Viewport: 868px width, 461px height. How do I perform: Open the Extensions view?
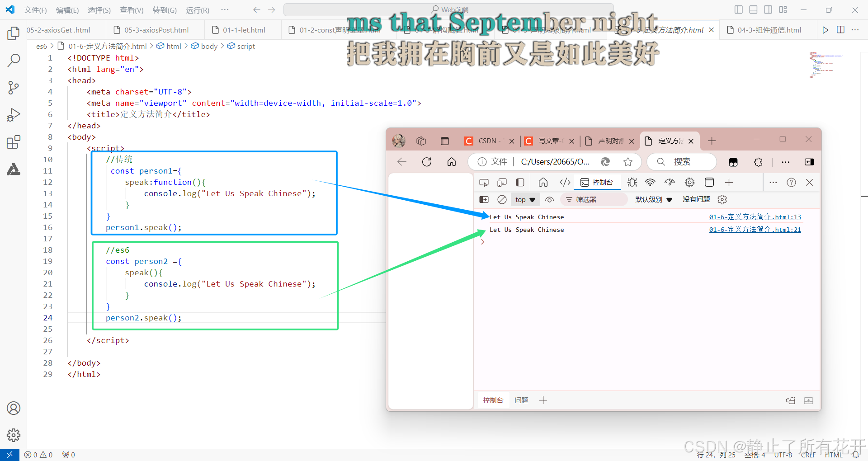pyautogui.click(x=14, y=142)
